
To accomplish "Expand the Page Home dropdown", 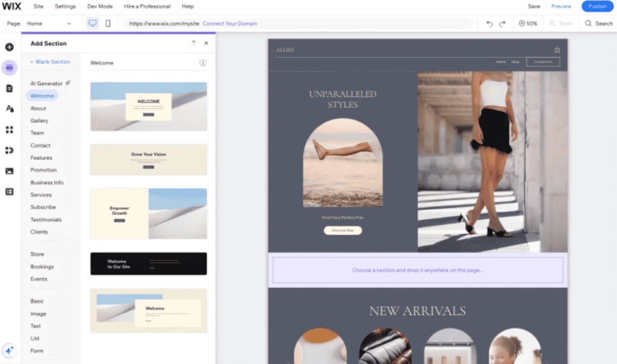I will tap(49, 24).
